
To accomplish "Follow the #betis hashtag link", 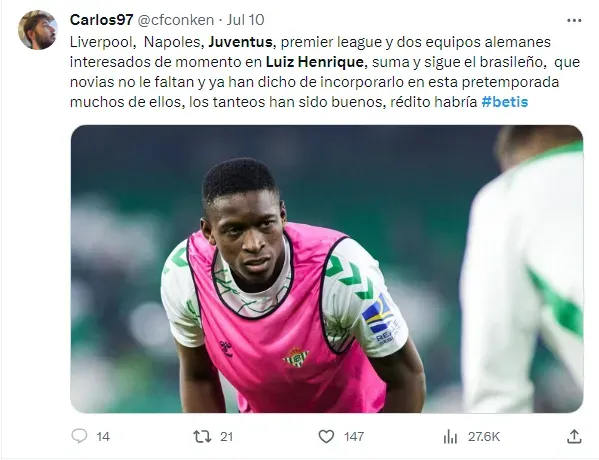I will click(x=505, y=102).
